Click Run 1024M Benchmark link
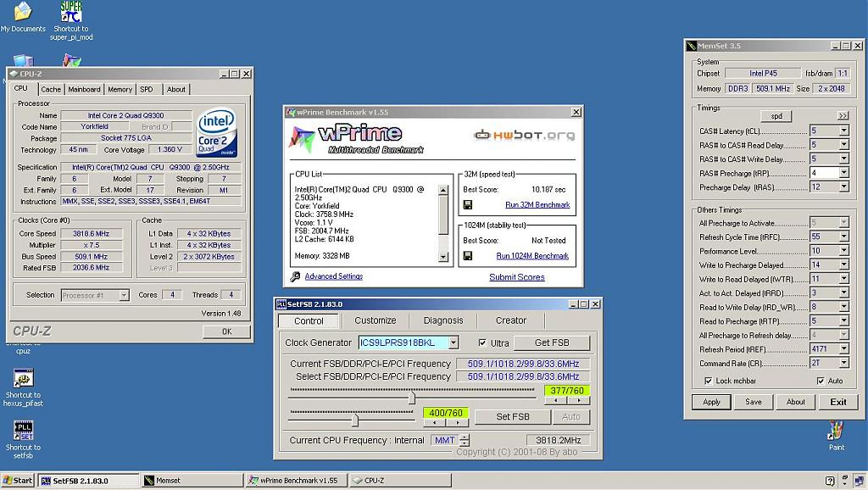The height and width of the screenshot is (490, 868). [x=532, y=256]
